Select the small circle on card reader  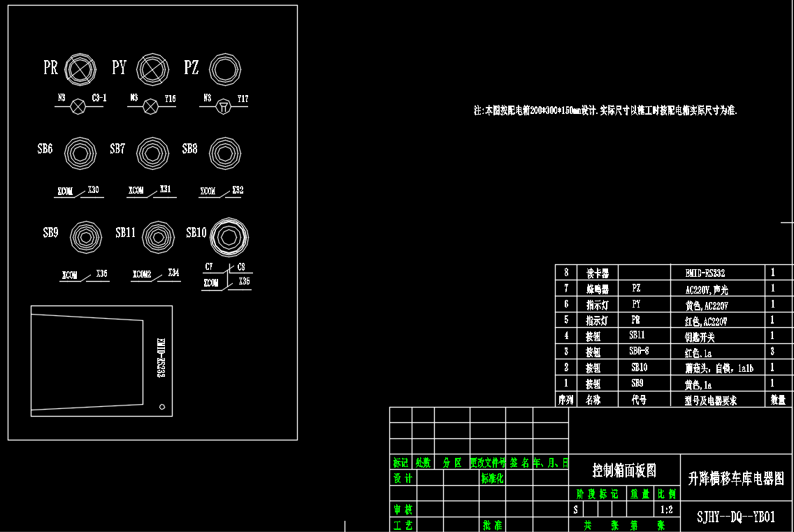coord(162,406)
